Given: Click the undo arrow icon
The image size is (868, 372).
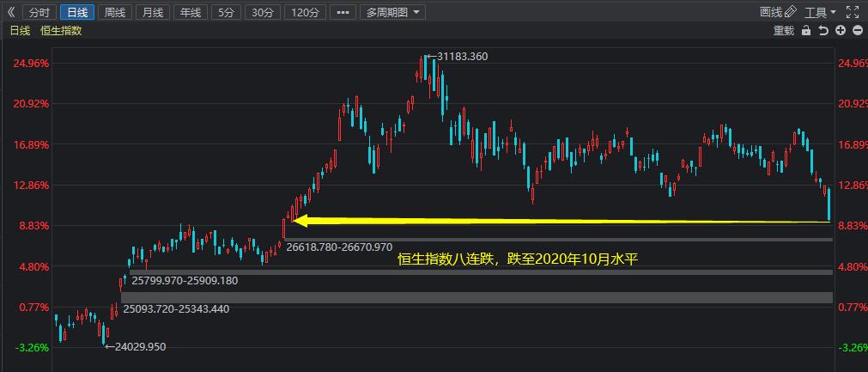Looking at the screenshot, I should click(823, 31).
